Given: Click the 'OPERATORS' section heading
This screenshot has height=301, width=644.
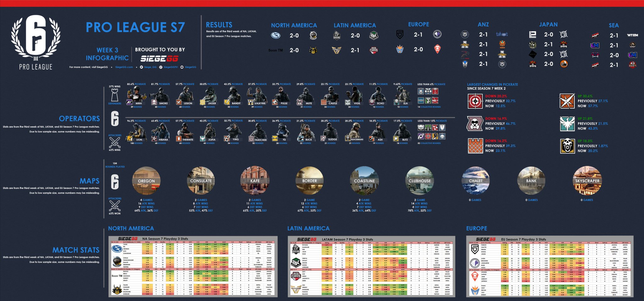Looking at the screenshot, I should (x=79, y=119).
